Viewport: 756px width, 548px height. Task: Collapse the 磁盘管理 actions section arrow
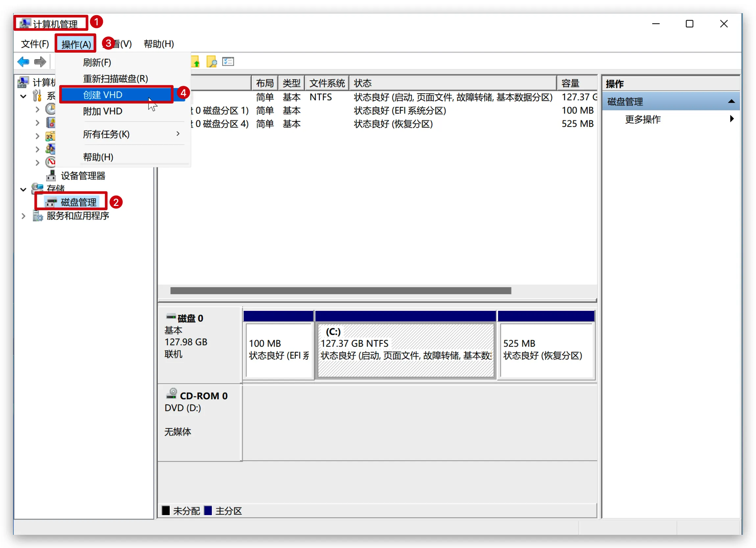pos(731,101)
